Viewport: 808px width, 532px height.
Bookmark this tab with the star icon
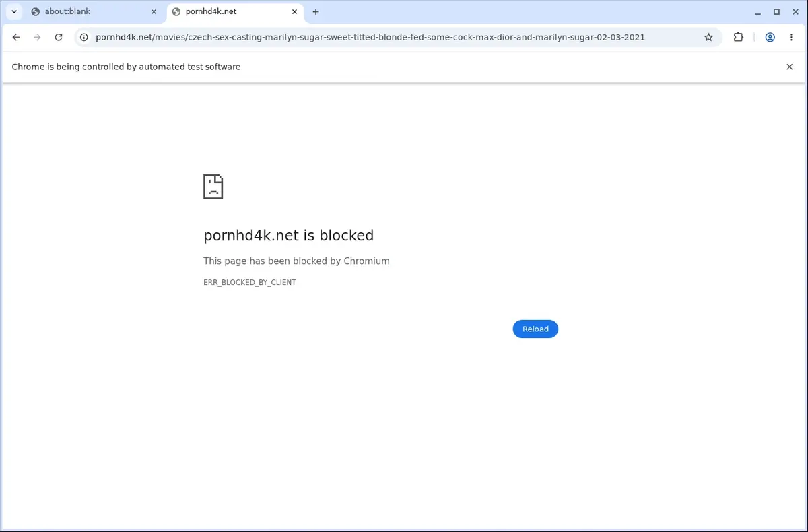(x=708, y=38)
